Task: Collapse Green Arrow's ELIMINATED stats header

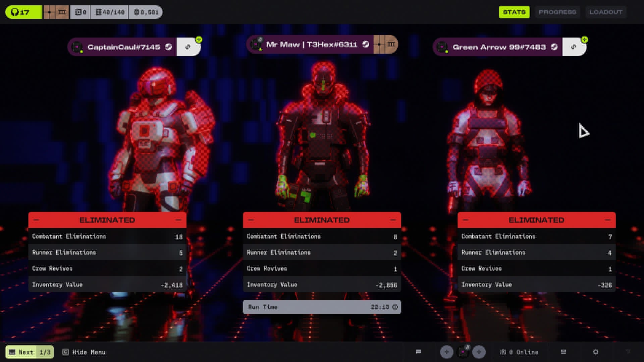Action: click(x=607, y=220)
